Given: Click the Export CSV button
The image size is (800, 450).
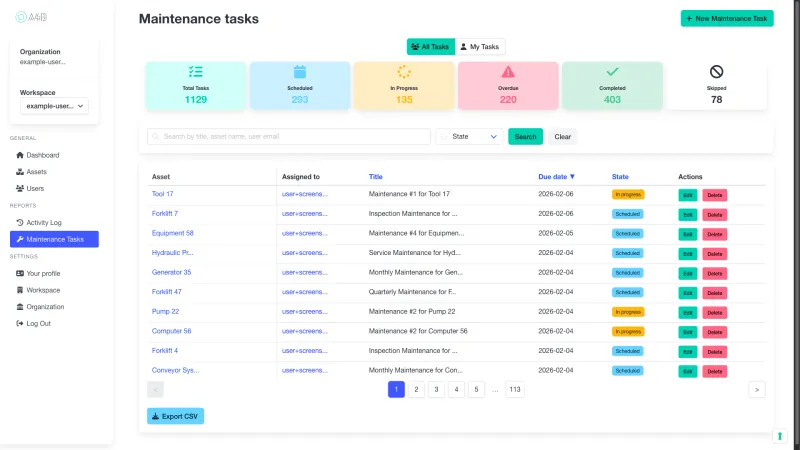Looking at the screenshot, I should pos(176,416).
